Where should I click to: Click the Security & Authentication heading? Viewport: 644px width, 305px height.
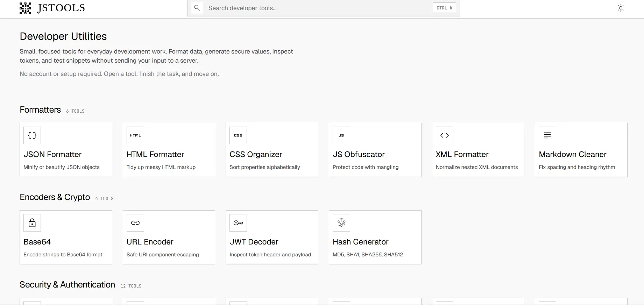[68, 285]
